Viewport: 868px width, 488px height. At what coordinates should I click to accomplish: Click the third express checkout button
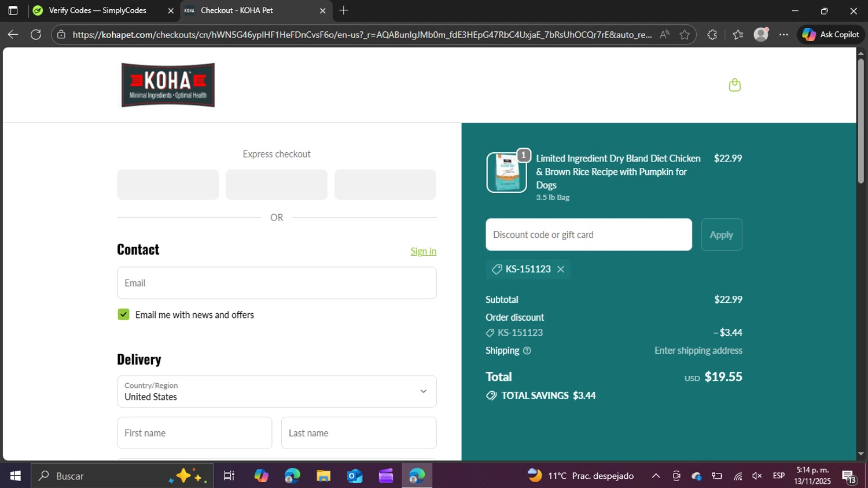(385, 185)
